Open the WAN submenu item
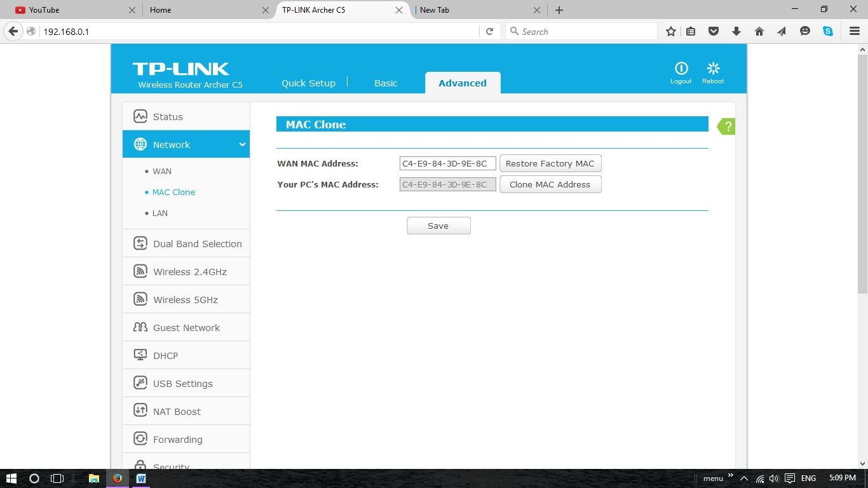Screen dimensions: 868x488 coord(162,171)
